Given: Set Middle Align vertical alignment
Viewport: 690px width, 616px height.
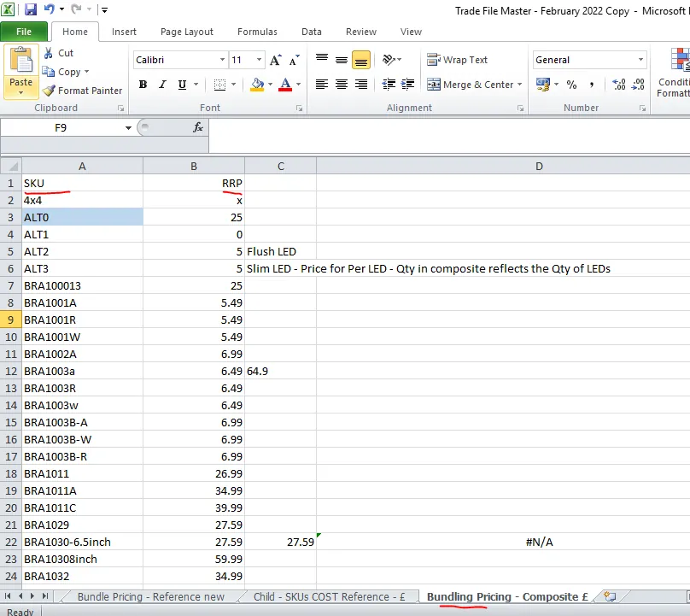Looking at the screenshot, I should [x=342, y=60].
